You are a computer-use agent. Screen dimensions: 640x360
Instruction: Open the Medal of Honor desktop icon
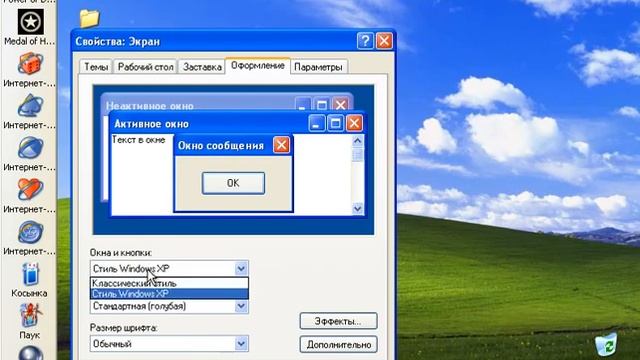(30, 22)
